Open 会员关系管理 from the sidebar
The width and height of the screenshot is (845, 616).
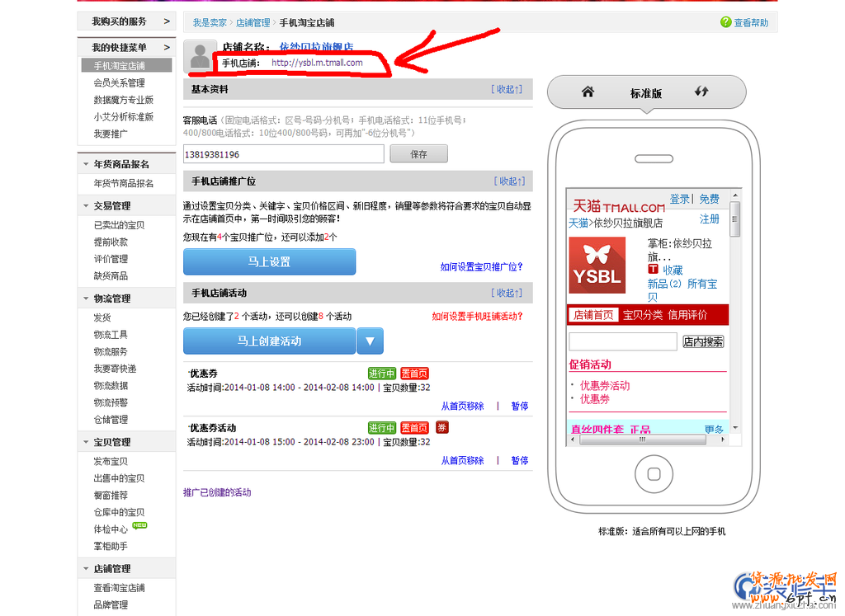pyautogui.click(x=119, y=83)
